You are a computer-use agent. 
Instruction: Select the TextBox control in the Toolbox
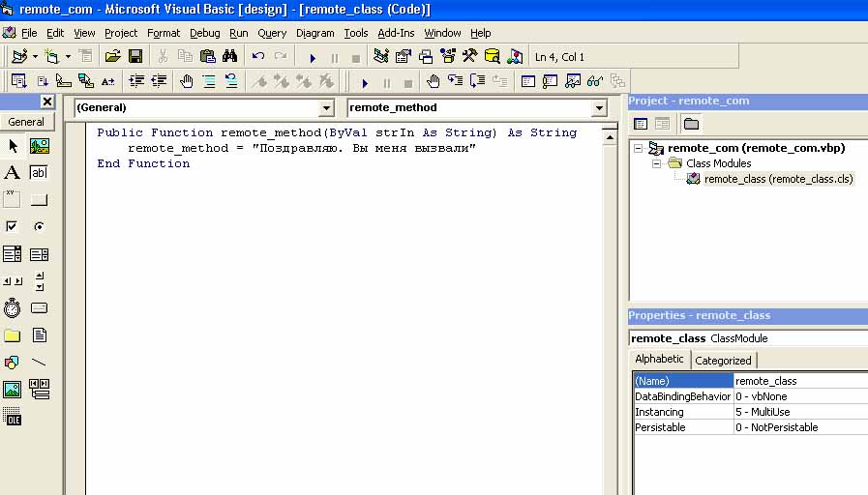click(40, 172)
